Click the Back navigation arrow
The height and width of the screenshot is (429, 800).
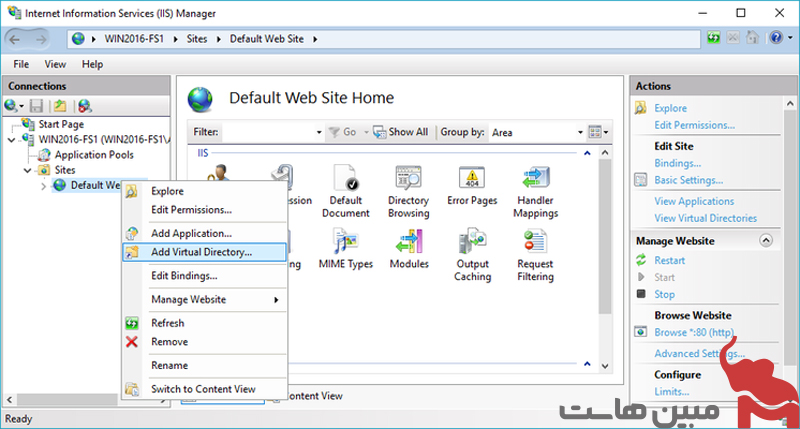click(x=15, y=39)
